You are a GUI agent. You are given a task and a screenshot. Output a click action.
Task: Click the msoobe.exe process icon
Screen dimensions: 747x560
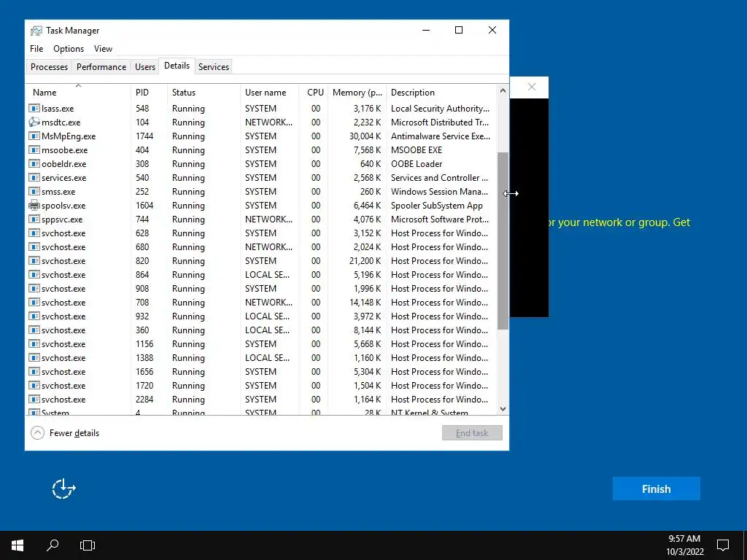point(34,150)
